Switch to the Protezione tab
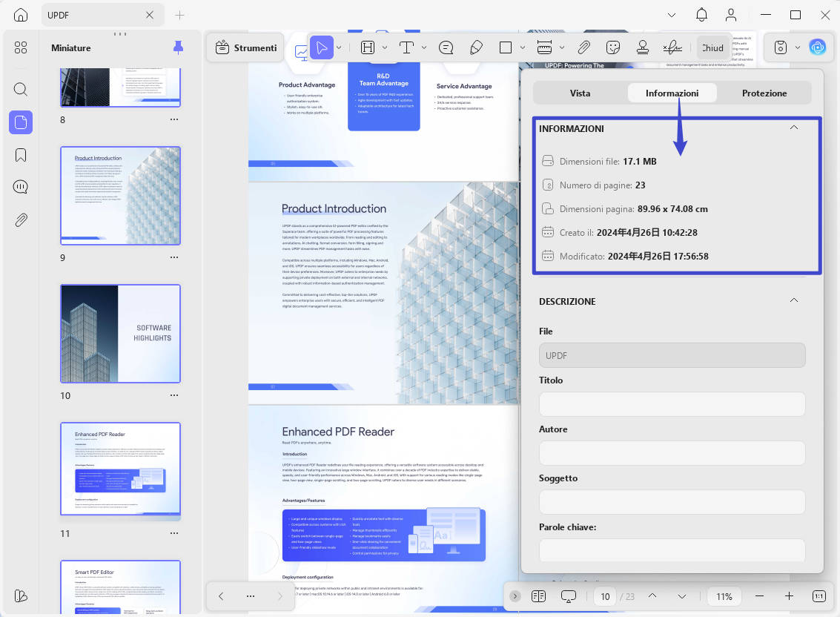Viewport: 840px width, 617px height. (x=764, y=93)
